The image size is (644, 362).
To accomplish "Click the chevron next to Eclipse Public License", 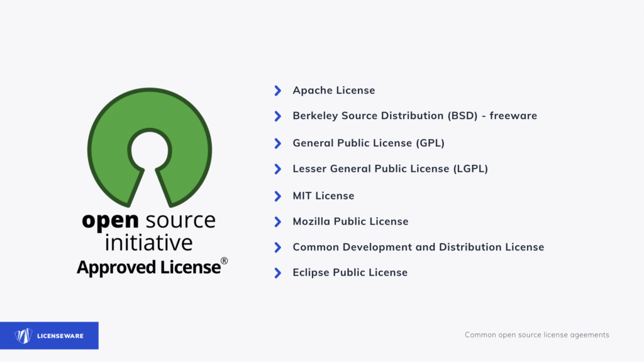I will click(277, 273).
